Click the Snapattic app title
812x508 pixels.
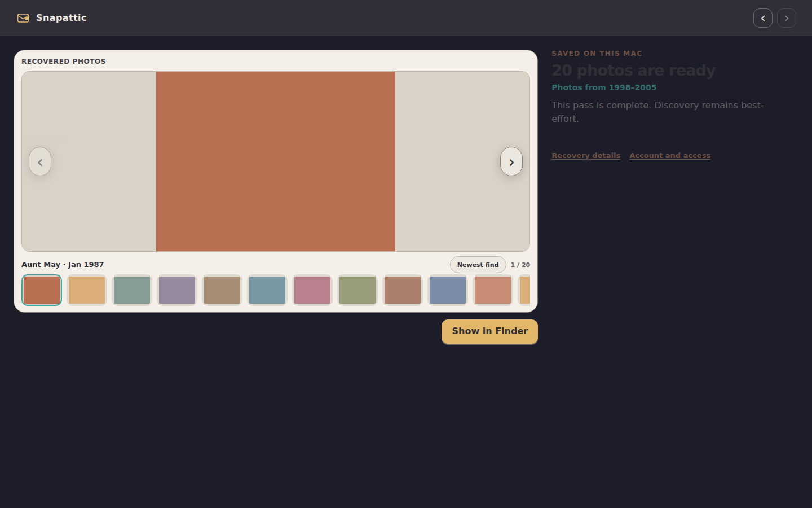pos(61,18)
